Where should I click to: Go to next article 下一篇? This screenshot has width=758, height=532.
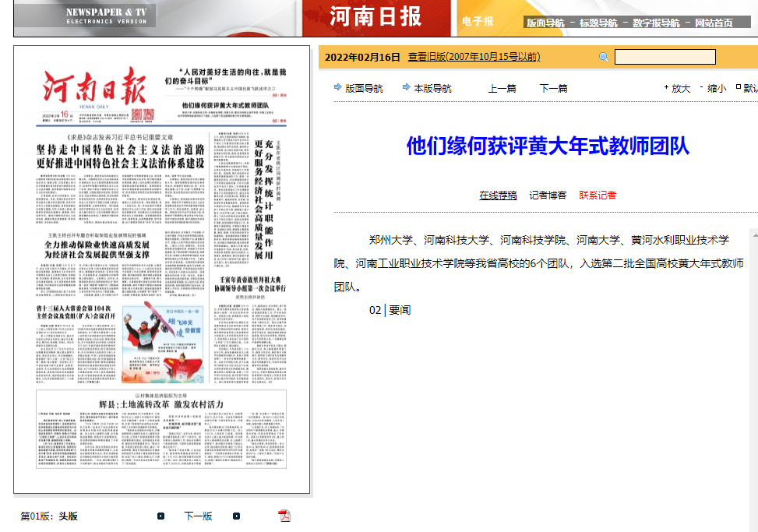pos(553,88)
